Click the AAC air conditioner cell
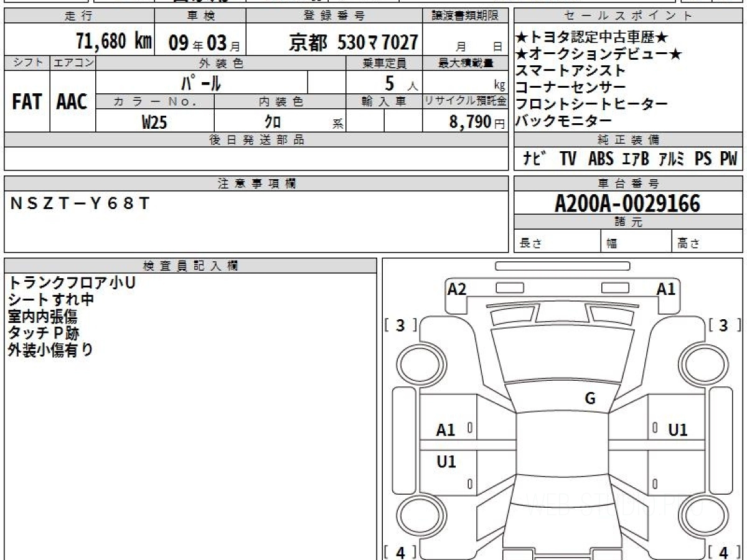This screenshot has width=747, height=560. pos(72,102)
